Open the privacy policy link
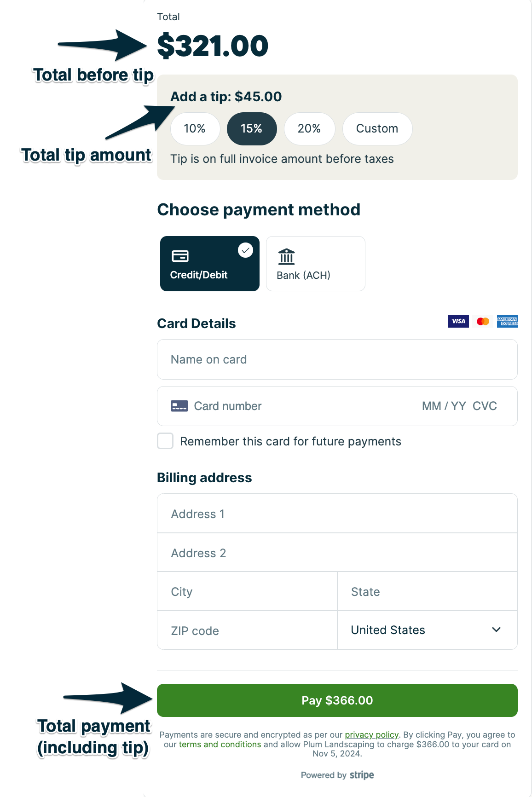The height and width of the screenshot is (797, 532). pos(371,735)
